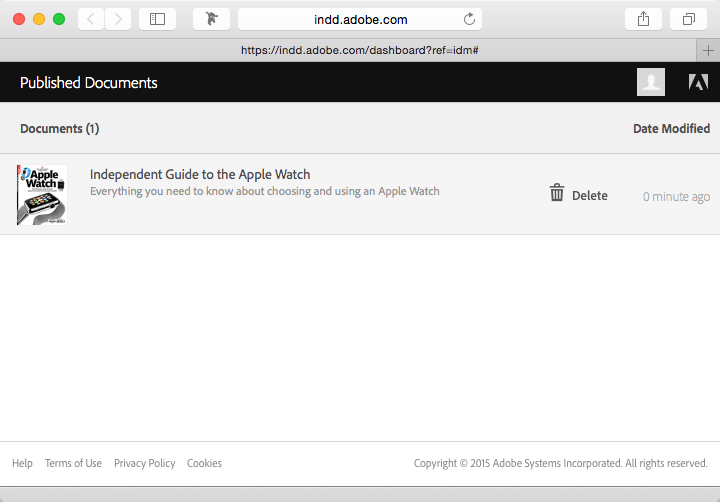Open Independent Guide to the Apple Watch
The image size is (720, 502).
200,174
